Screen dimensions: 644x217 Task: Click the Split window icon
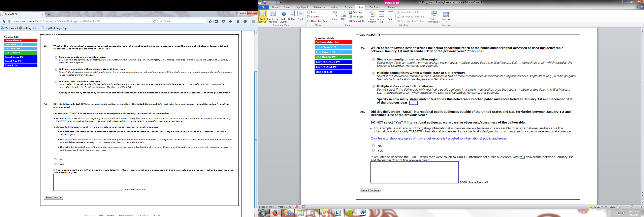[x=390, y=15]
